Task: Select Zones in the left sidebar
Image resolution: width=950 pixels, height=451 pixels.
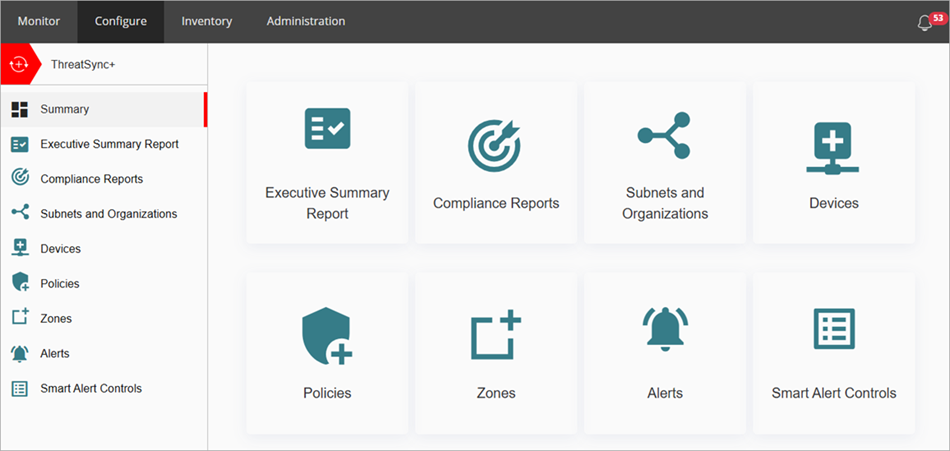Action: (56, 318)
